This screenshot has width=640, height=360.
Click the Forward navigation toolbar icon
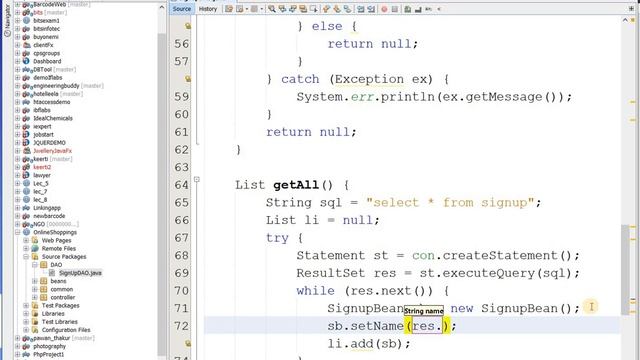tap(254, 9)
